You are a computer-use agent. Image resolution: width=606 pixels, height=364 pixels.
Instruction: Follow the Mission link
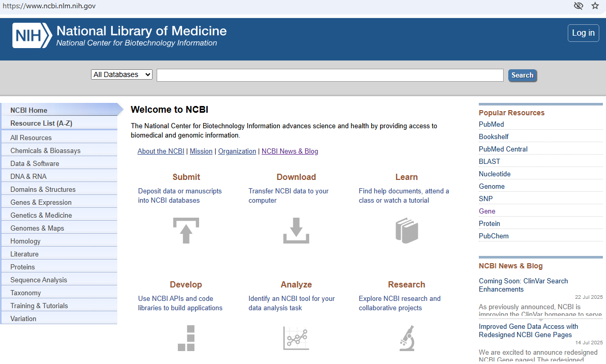click(201, 151)
